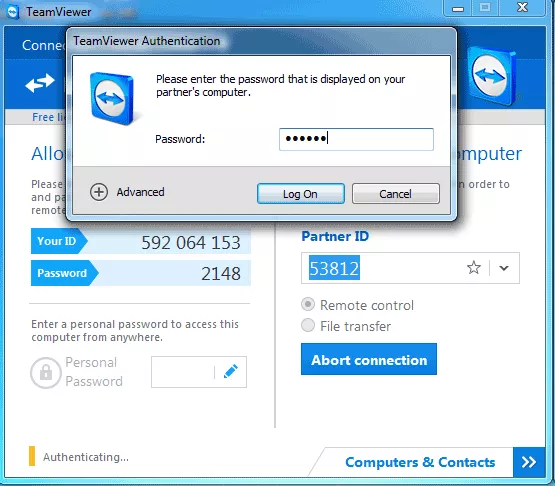The height and width of the screenshot is (486, 555).
Task: Click the double-arrow remote control icon in header
Action: [40, 83]
